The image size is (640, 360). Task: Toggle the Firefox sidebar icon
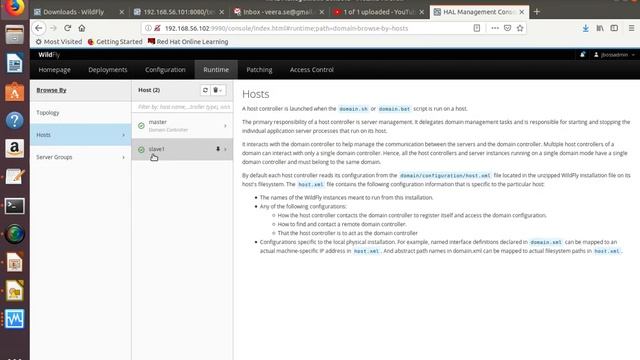(x=614, y=28)
